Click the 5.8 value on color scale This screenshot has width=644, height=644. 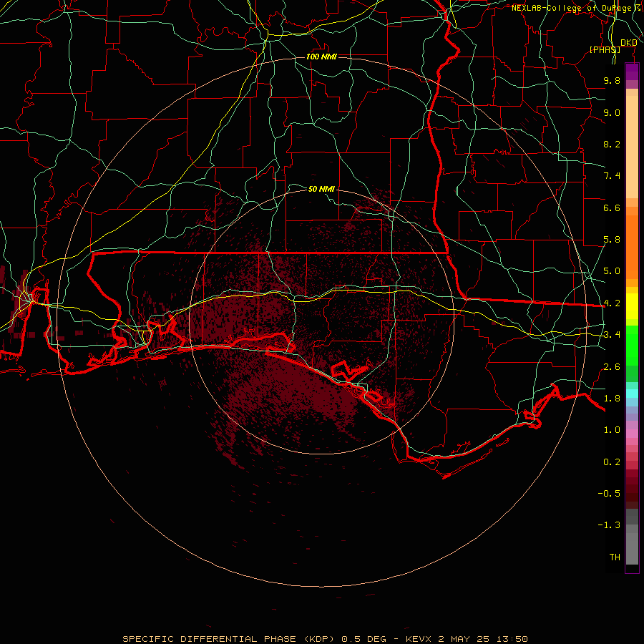(612, 240)
